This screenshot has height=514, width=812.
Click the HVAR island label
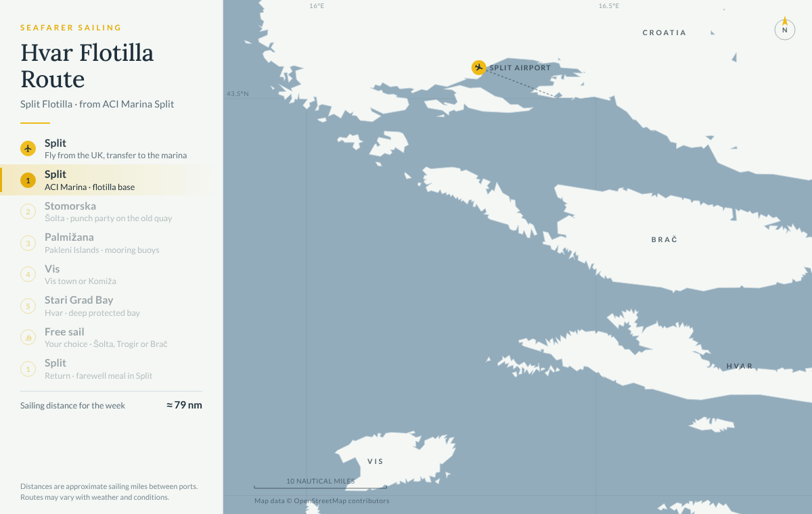pos(740,366)
